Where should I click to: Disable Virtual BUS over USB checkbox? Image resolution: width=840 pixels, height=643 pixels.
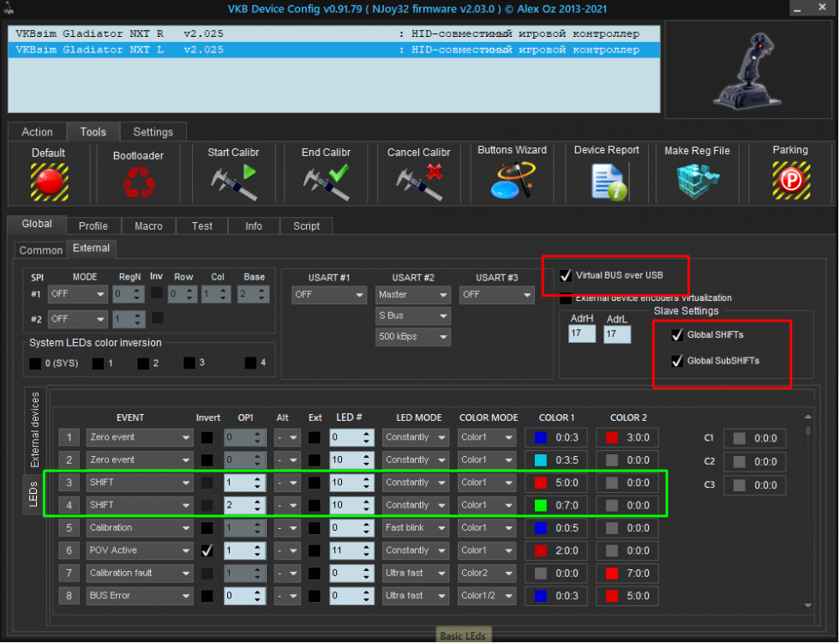pyautogui.click(x=566, y=276)
